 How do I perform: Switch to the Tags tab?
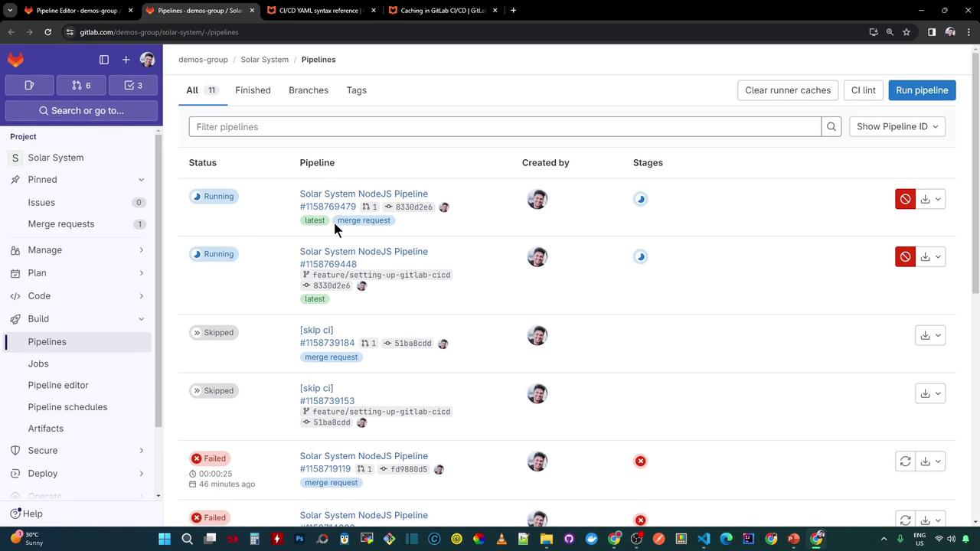tap(356, 90)
